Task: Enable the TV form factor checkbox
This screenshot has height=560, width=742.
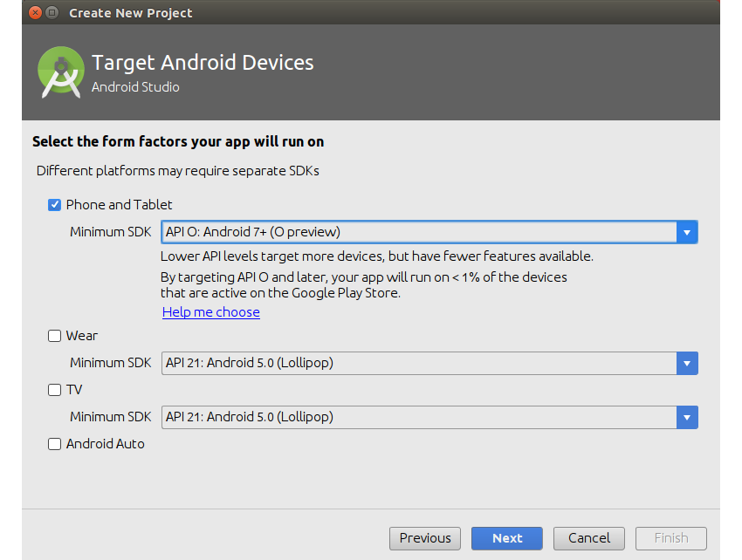Action: tap(54, 390)
